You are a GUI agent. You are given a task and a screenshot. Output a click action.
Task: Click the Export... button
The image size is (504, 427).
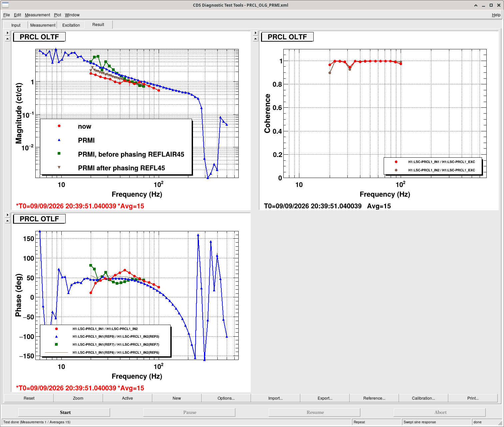pos(325,398)
